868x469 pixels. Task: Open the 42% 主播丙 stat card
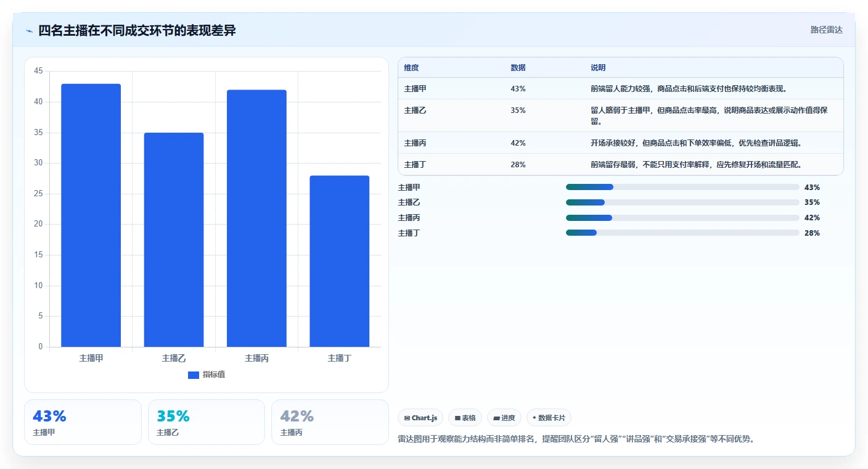pos(330,422)
